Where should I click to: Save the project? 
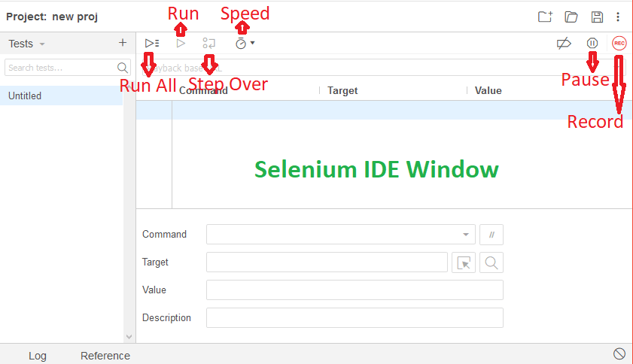(x=597, y=17)
